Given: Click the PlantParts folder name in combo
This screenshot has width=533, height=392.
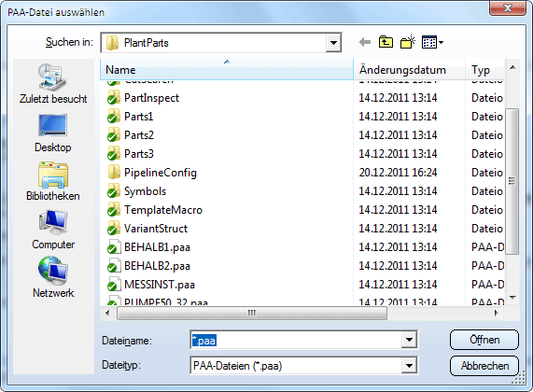Looking at the screenshot, I should (147, 43).
